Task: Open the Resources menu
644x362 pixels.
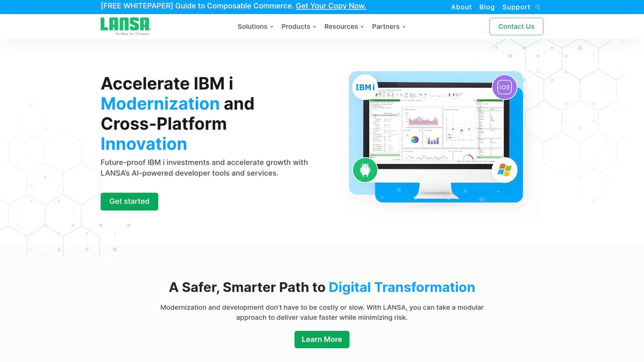Action: [x=344, y=26]
